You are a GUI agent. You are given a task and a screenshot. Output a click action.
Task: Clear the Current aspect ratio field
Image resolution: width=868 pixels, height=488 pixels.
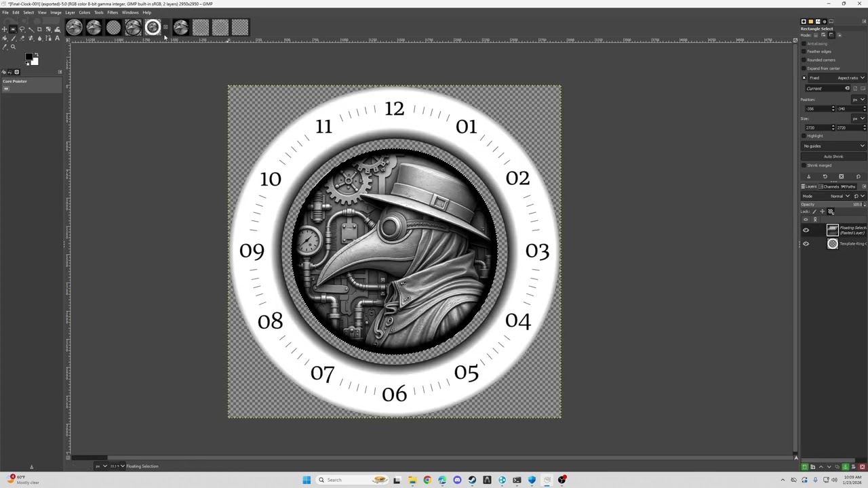click(847, 88)
